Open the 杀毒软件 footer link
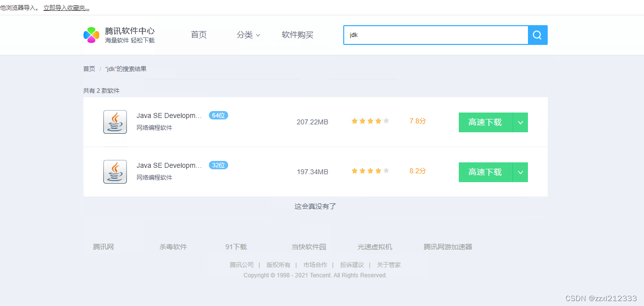The height and width of the screenshot is (306, 644). coord(173,247)
